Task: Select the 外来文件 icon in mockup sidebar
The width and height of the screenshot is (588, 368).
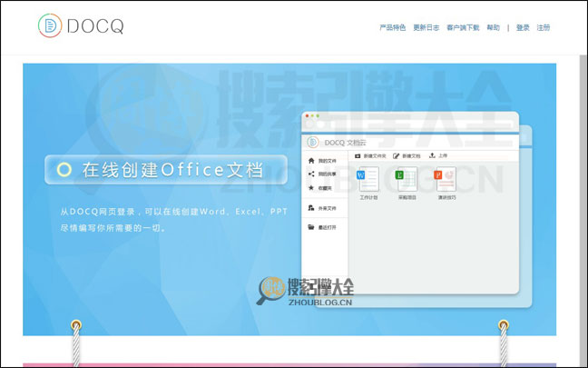Action: click(x=311, y=208)
